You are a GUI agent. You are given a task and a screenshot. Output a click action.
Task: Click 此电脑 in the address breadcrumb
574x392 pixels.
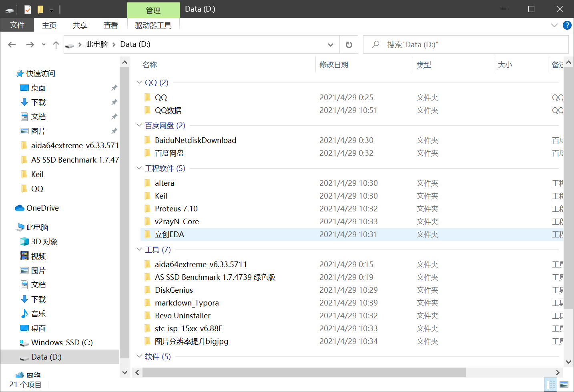pyautogui.click(x=97, y=44)
